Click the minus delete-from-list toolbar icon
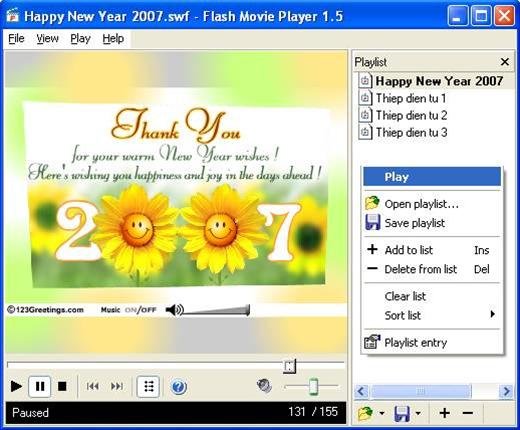Image resolution: width=520 pixels, height=430 pixels. 468,413
